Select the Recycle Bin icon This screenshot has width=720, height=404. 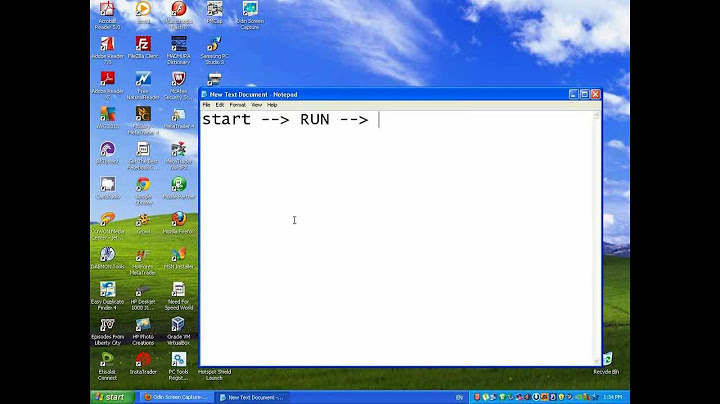tap(607, 363)
